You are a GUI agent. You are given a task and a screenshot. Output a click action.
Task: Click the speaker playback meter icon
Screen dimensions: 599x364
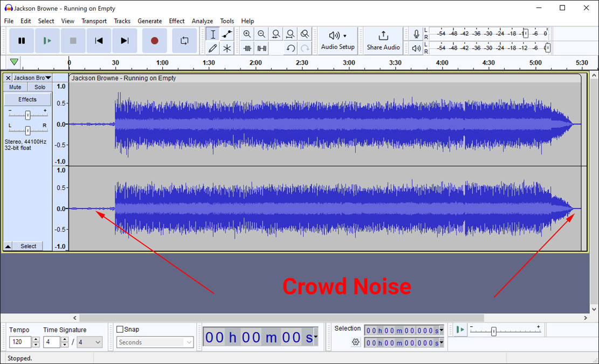pyautogui.click(x=416, y=48)
